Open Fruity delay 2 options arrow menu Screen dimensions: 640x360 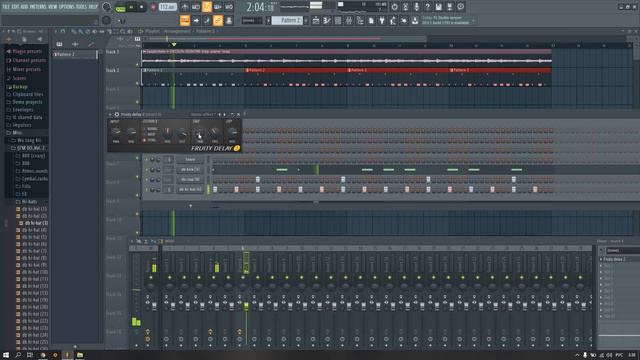(110, 115)
